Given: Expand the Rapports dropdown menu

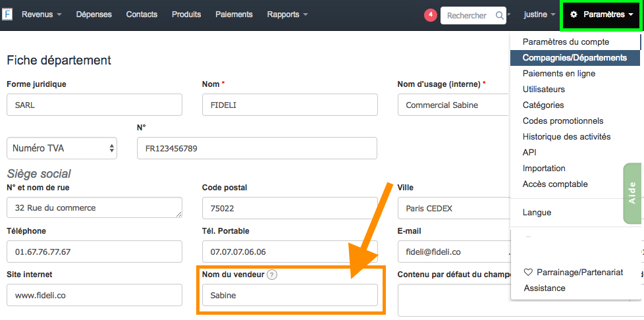Looking at the screenshot, I should [x=287, y=14].
